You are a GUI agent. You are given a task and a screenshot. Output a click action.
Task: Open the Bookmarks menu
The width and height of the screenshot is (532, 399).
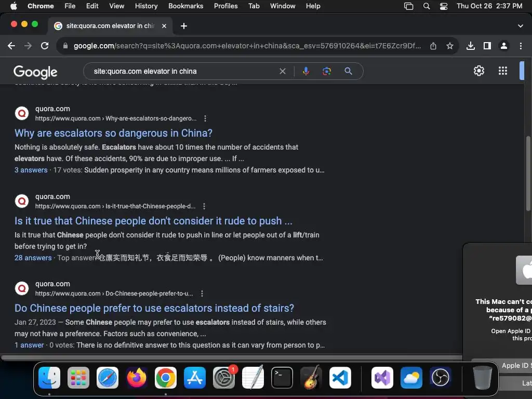coord(185,6)
